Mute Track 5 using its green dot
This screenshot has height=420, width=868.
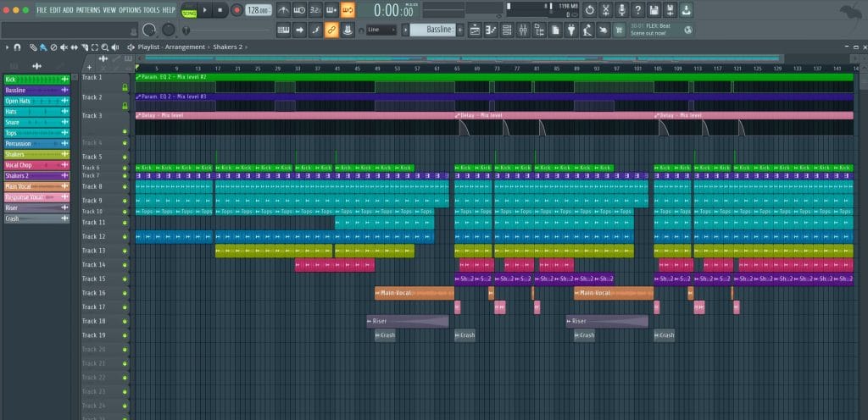point(125,157)
